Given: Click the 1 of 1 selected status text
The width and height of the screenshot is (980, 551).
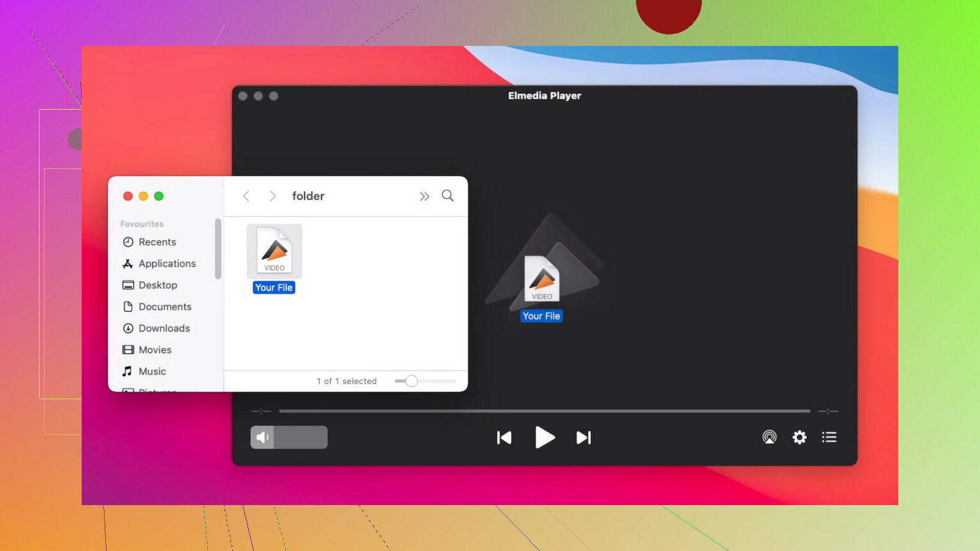Looking at the screenshot, I should (x=346, y=381).
